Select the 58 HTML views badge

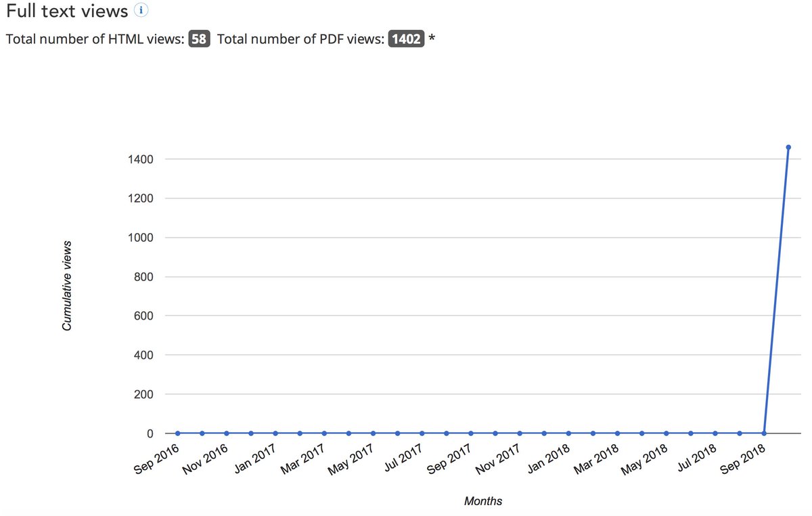[x=198, y=39]
